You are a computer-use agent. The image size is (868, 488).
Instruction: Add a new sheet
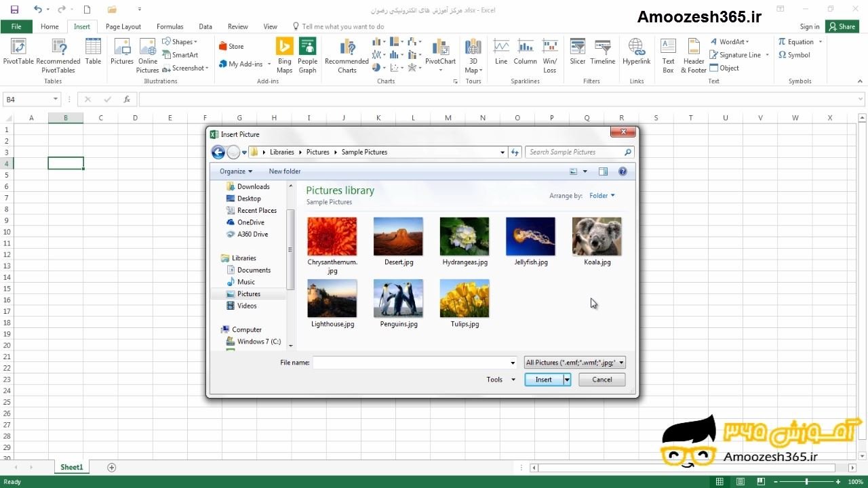(112, 467)
